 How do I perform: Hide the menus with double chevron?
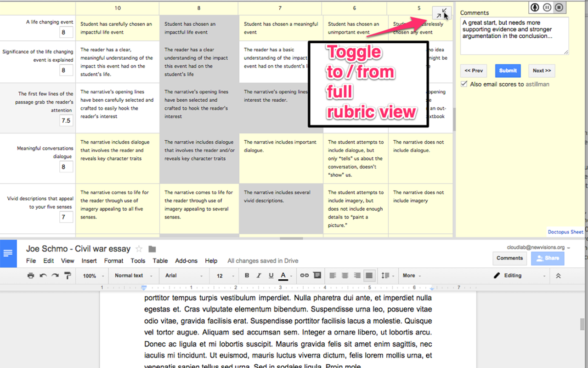(x=558, y=276)
